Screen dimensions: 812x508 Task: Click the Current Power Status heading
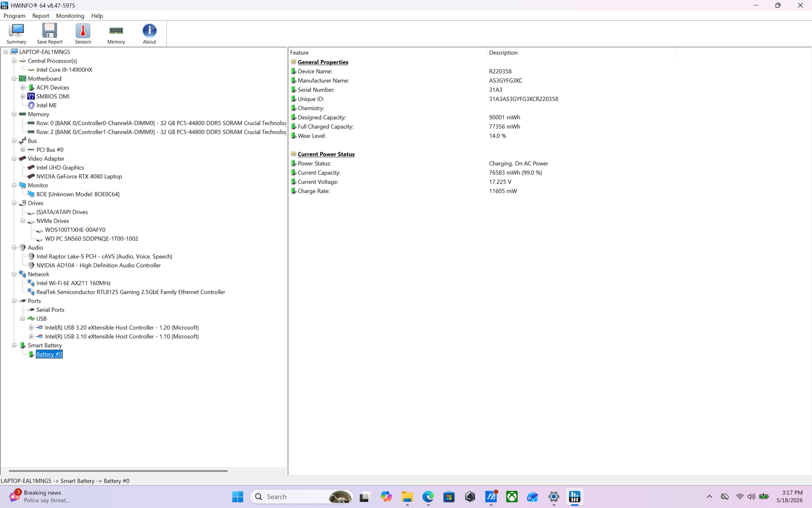326,154
